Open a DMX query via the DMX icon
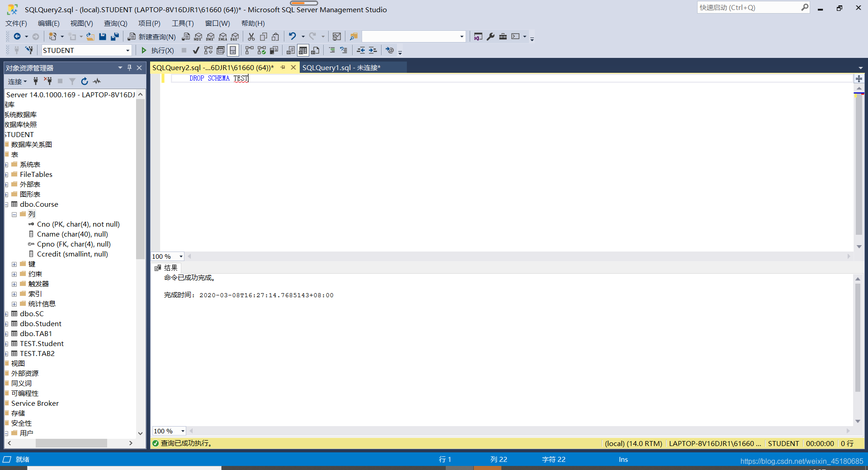The width and height of the screenshot is (868, 470). coord(210,37)
